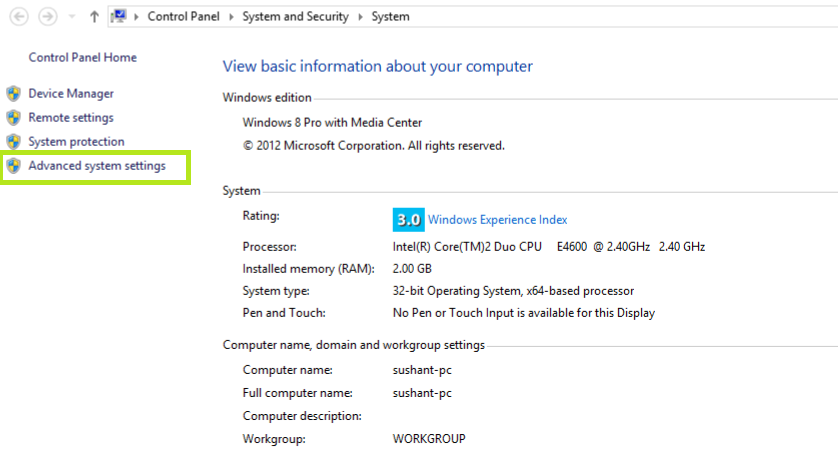Click the Workgroup label

(274, 439)
